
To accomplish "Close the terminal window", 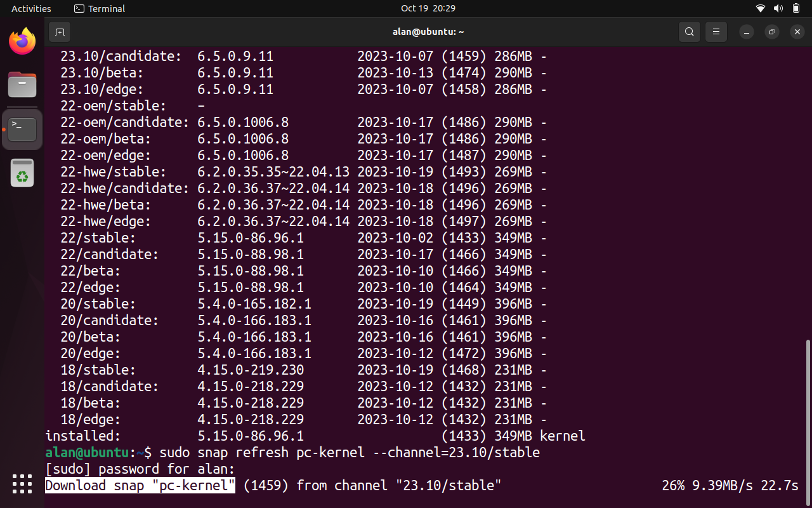I will click(x=797, y=32).
